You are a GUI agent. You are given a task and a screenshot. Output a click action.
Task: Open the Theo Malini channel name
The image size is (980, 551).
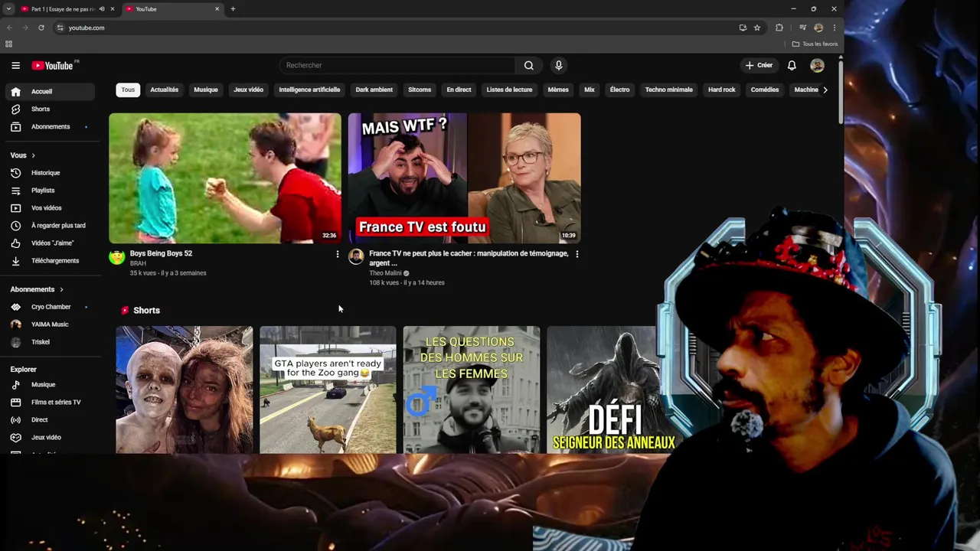tap(385, 273)
